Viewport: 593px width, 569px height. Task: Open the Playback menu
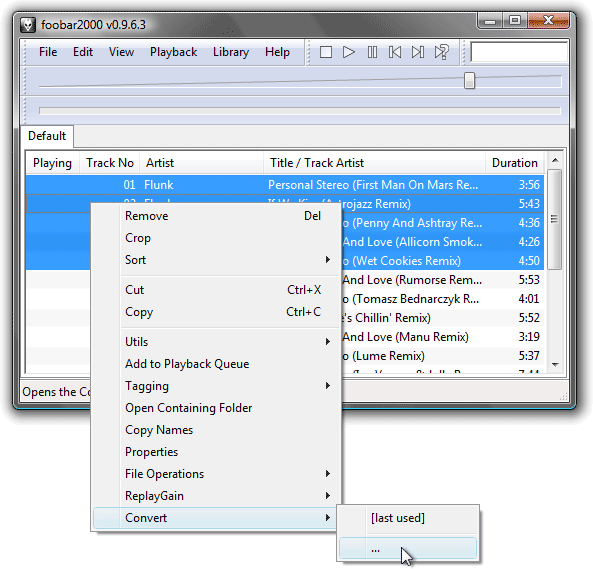pyautogui.click(x=173, y=52)
